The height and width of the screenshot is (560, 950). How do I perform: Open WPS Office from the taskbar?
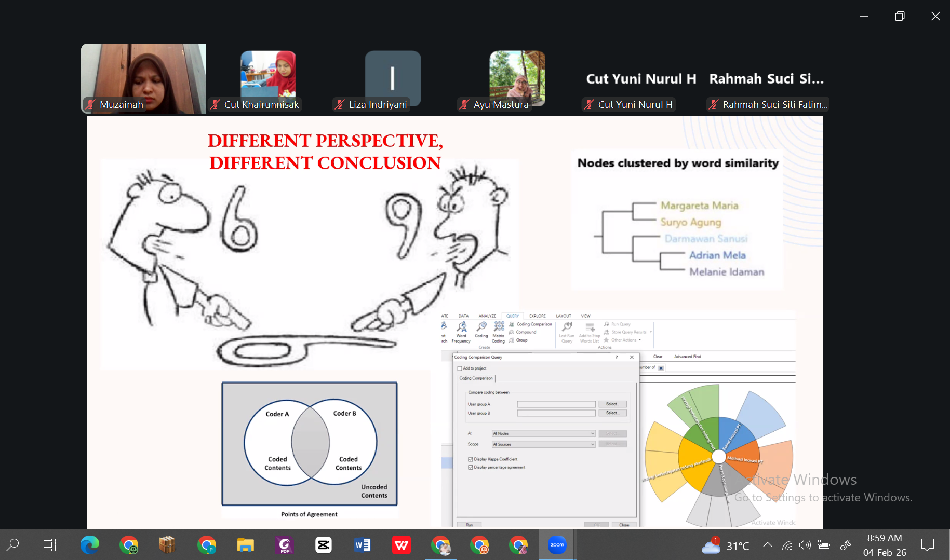click(401, 545)
